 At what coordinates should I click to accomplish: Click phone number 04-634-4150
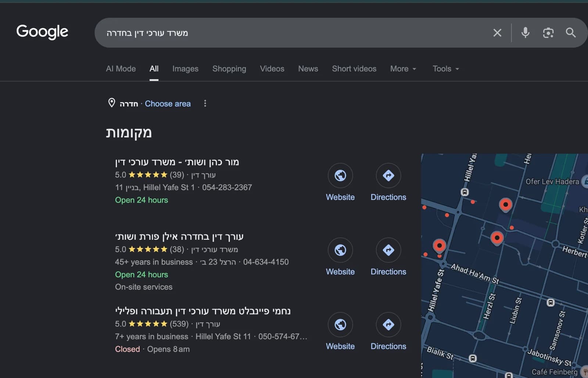tap(266, 262)
